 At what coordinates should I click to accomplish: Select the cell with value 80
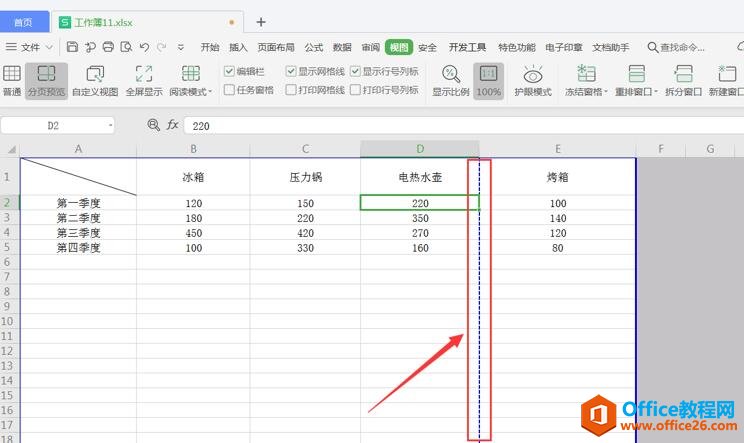coord(558,248)
